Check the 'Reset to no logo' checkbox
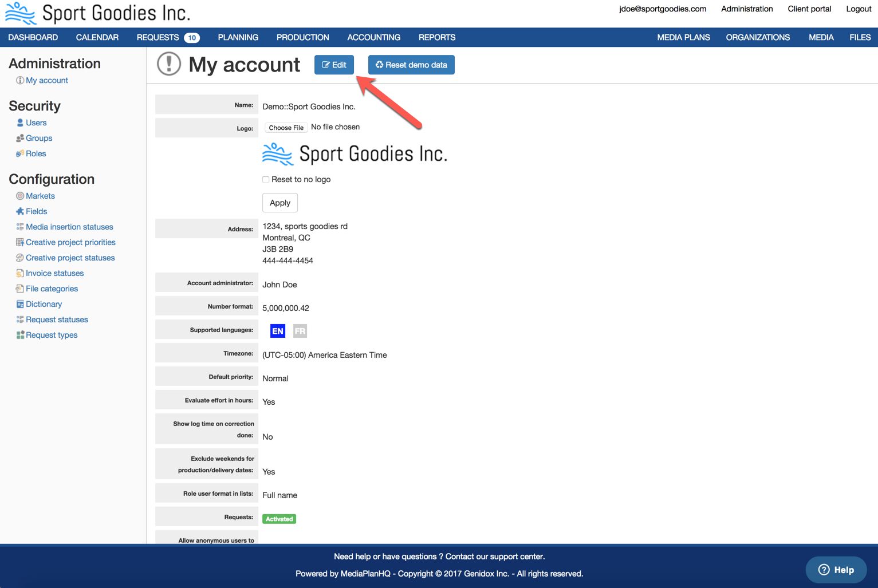Screen dimensions: 878x588 point(266,180)
